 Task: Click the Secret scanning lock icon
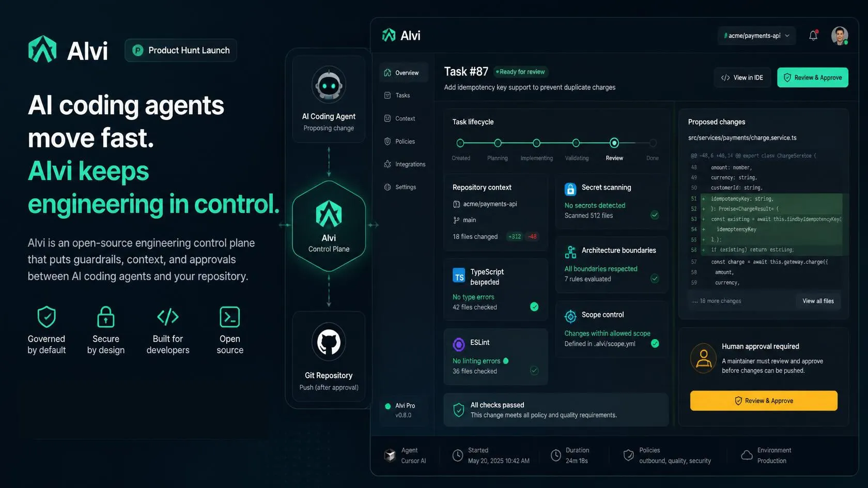[x=570, y=189]
